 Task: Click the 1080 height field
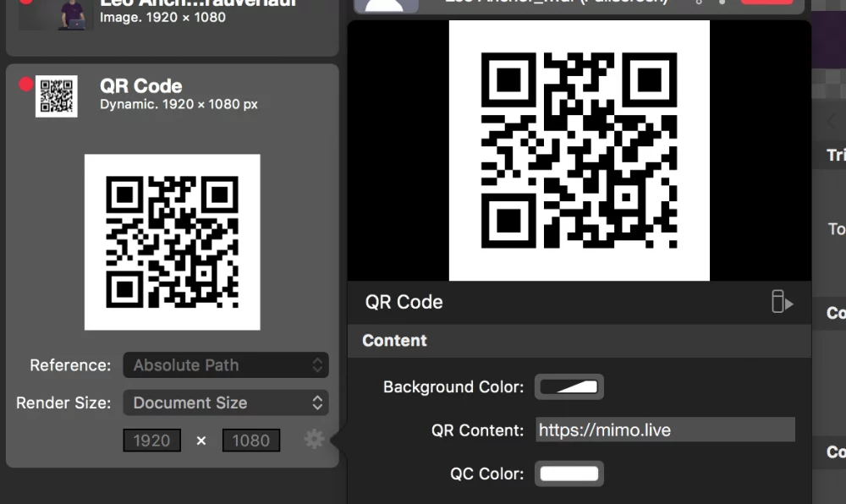click(x=251, y=441)
